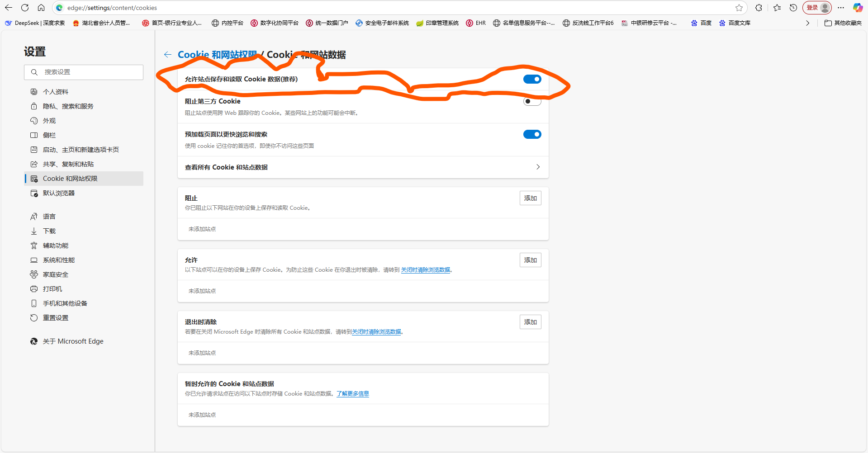
Task: Open 共享、复制和粘贴 settings section
Action: point(84,164)
